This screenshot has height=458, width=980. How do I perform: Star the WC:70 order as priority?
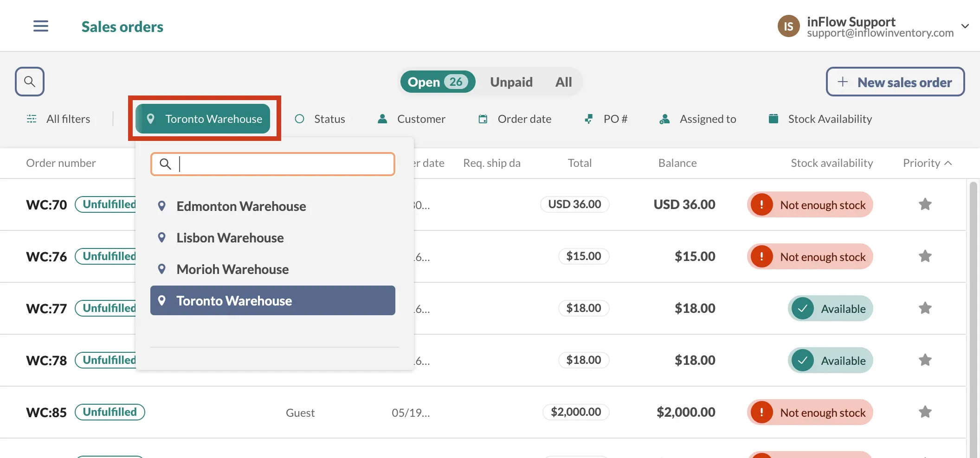click(925, 204)
